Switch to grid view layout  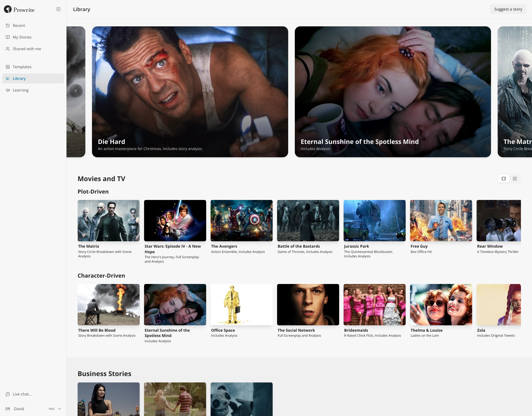click(515, 179)
